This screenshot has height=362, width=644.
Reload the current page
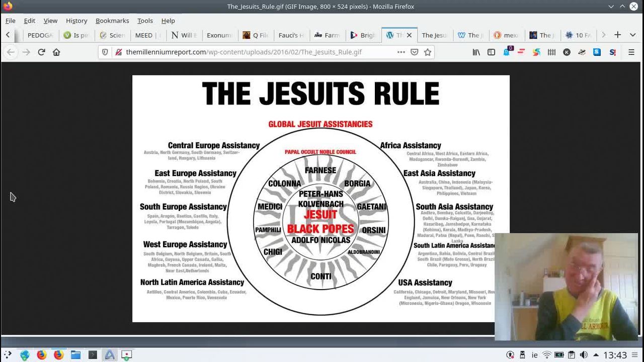41,52
